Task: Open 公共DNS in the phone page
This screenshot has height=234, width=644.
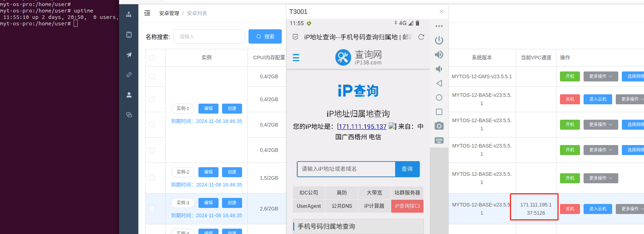Action: (342, 206)
